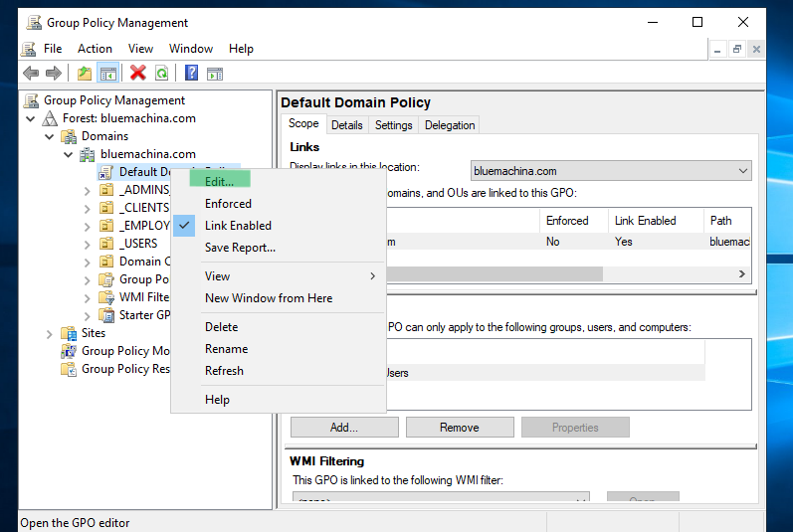Screen dimensions: 793x532
Task: Click the Group Policy Management root icon
Action: coord(32,100)
